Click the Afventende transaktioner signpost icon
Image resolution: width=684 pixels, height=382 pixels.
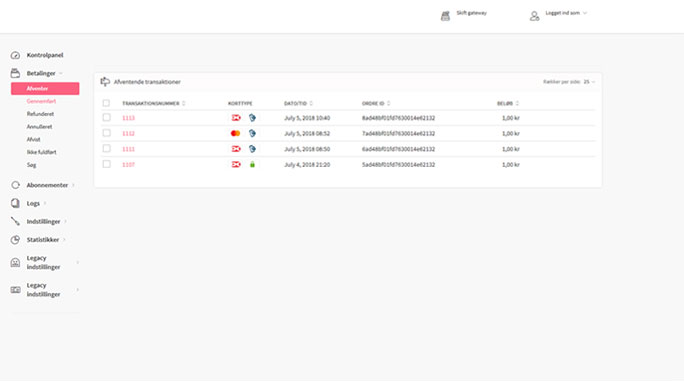point(105,82)
